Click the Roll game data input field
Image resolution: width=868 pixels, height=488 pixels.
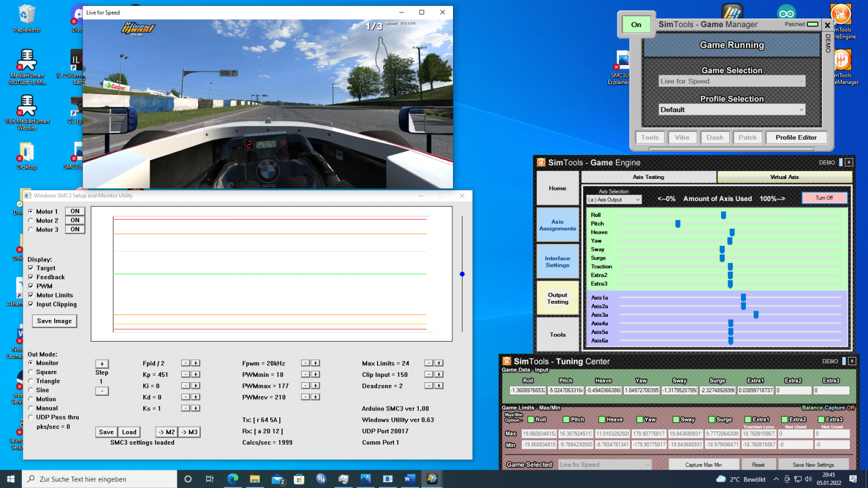(x=528, y=390)
